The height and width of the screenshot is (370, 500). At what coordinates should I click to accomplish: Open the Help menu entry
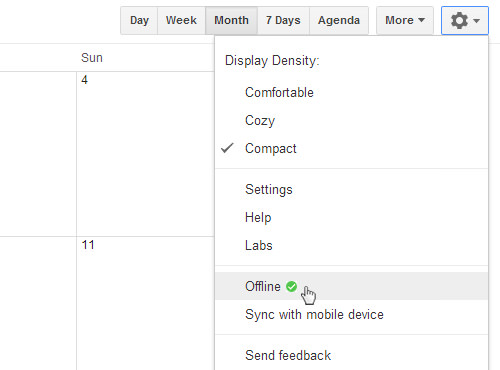tap(352, 217)
